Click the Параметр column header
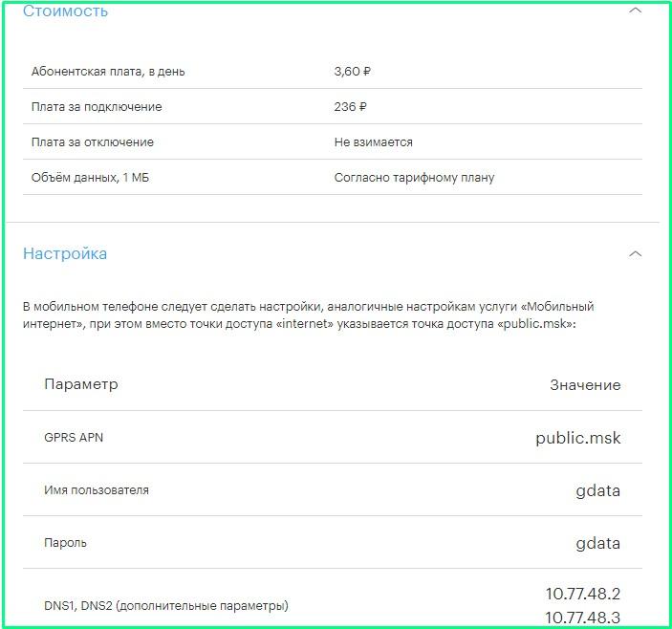The height and width of the screenshot is (629, 672). pyautogui.click(x=81, y=384)
